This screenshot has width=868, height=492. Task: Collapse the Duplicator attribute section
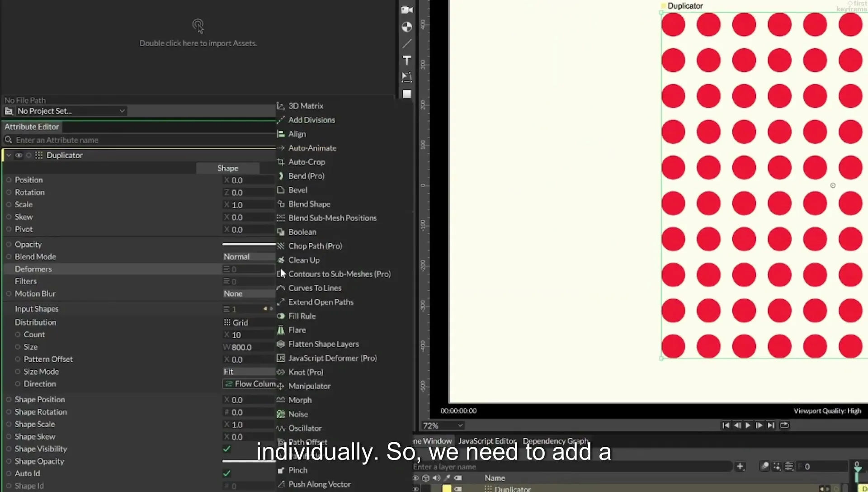point(9,155)
